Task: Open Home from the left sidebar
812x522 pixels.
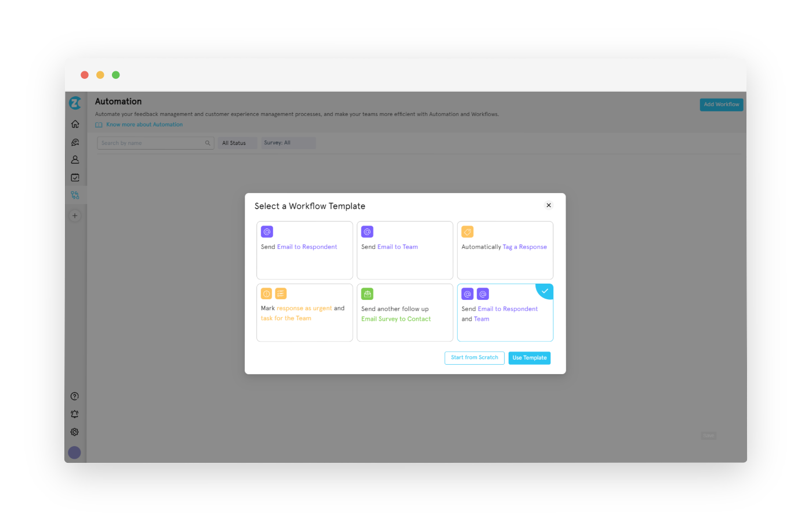Action: click(x=75, y=124)
